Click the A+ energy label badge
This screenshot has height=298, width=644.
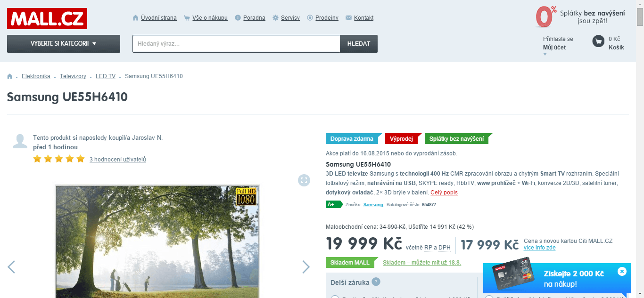pyautogui.click(x=334, y=204)
